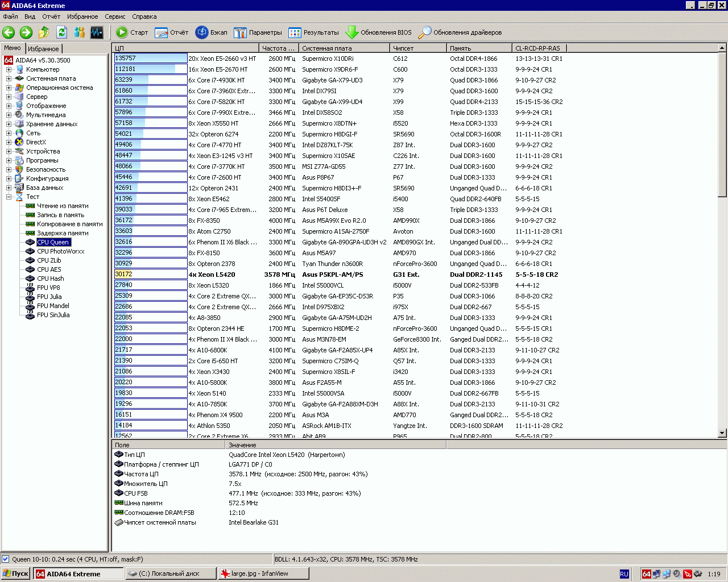Click the Отчёт toolbar button
The height and width of the screenshot is (582, 728).
pos(172,32)
